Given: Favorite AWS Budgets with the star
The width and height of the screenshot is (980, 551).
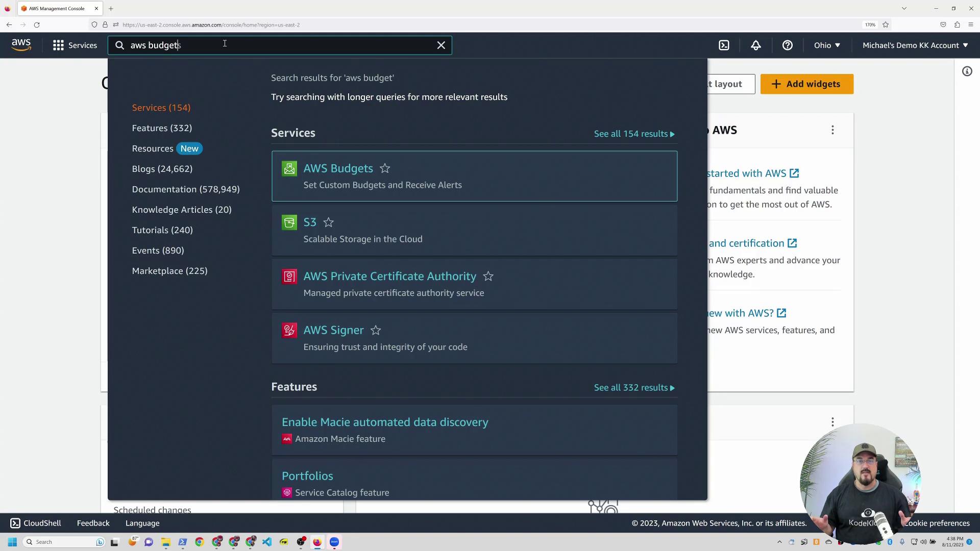Looking at the screenshot, I should pos(385,168).
